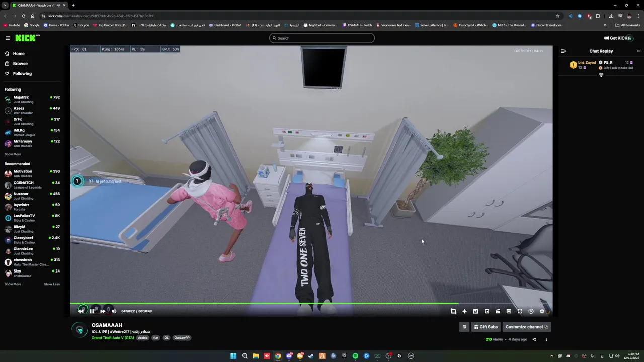This screenshot has width=644, height=362.
Task: Open Nuxanor recommended channel
Action: pos(32,196)
